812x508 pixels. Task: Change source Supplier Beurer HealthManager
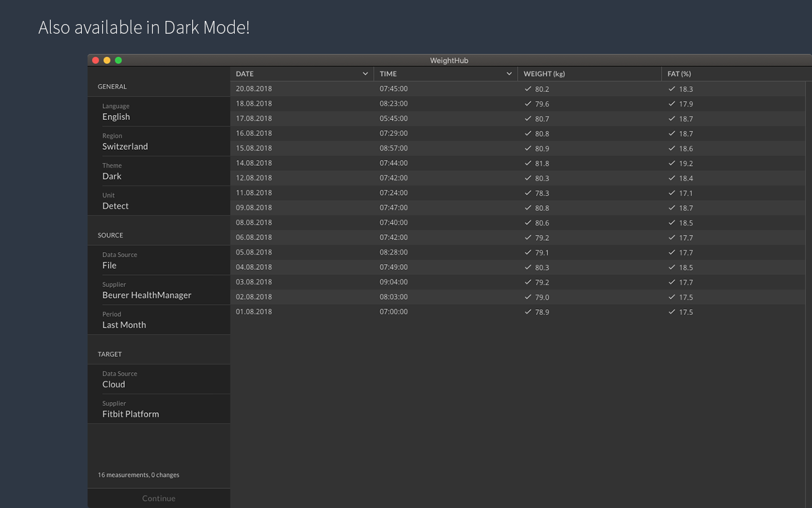coord(159,290)
